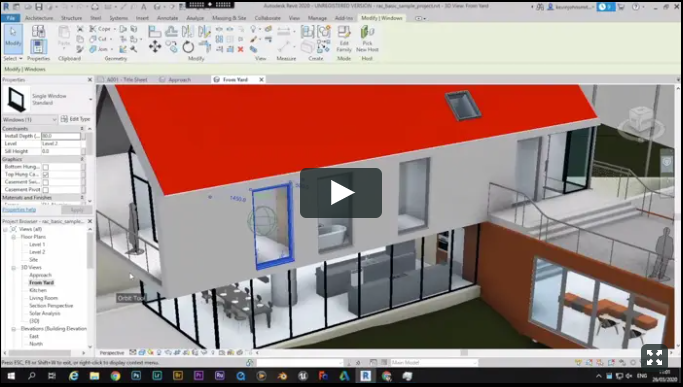Select the Move tool in Modify panel

(x=155, y=46)
